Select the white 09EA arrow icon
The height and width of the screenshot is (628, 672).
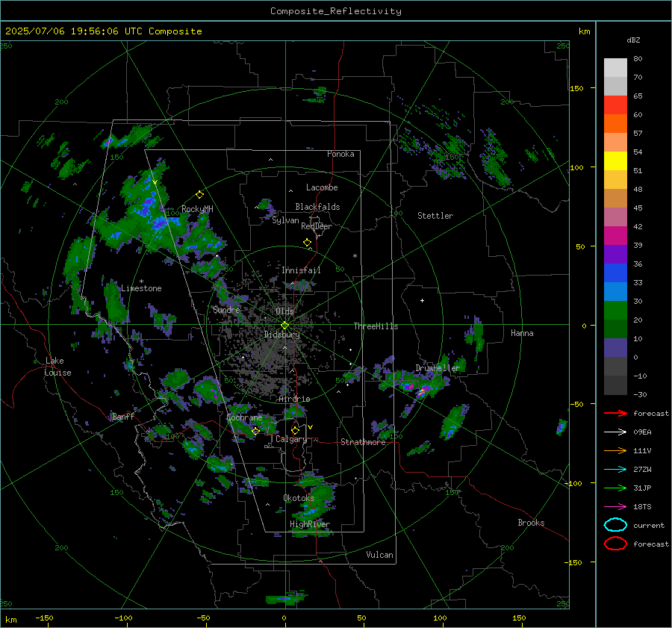(615, 432)
